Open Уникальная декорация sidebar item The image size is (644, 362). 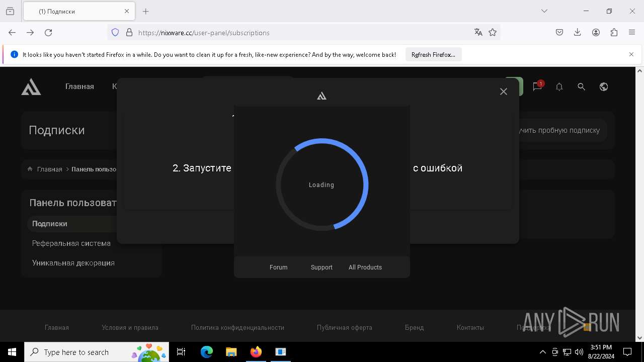coord(73,263)
